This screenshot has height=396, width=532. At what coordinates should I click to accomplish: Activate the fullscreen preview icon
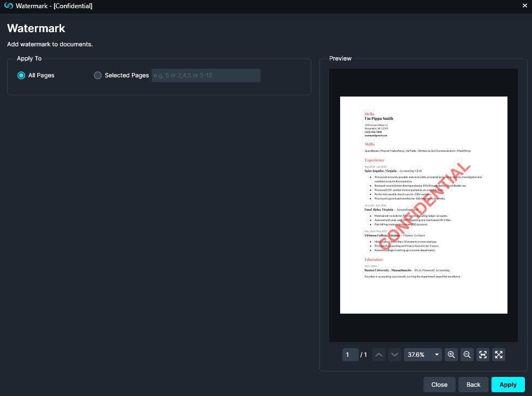(x=499, y=355)
